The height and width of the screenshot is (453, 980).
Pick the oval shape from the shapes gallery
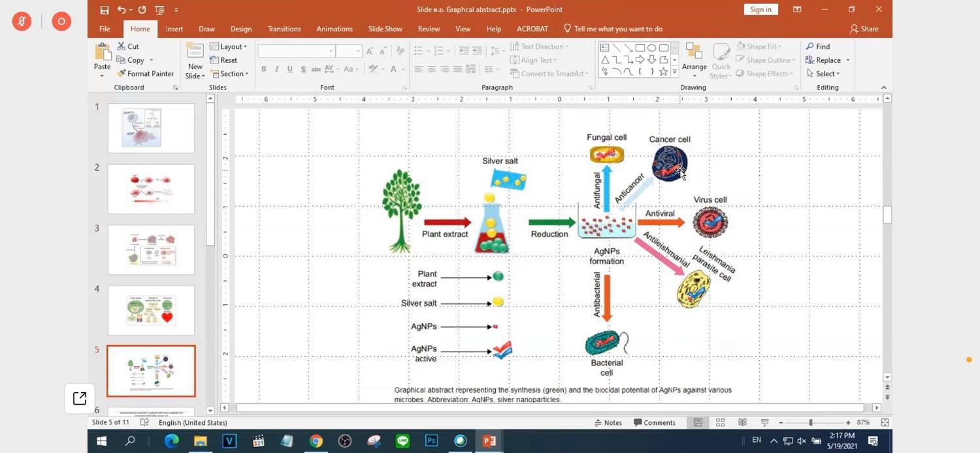pyautogui.click(x=652, y=48)
